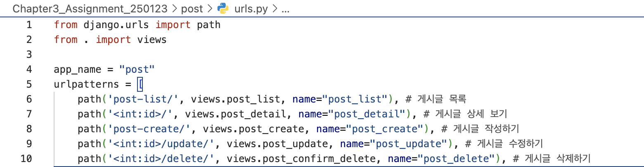Screen dimensions: 644x167
Task: Select the post folder breadcrumb
Action: pos(192,9)
